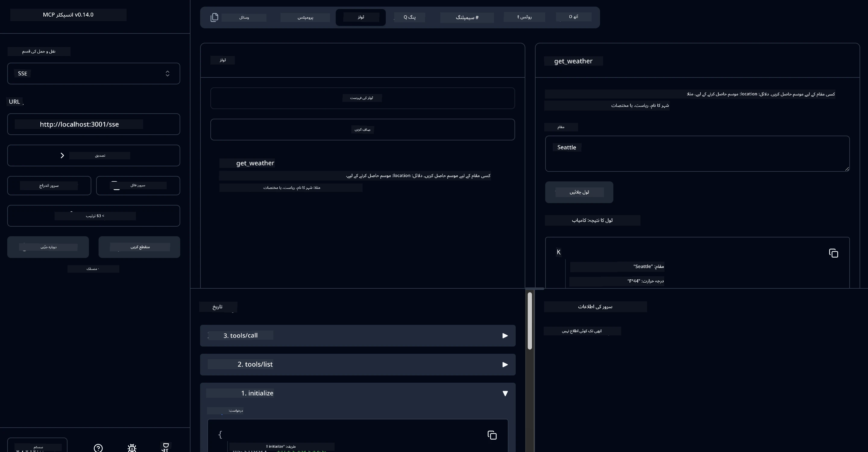
Task: Click the مقام text area containing Seattle
Action: coord(697,154)
